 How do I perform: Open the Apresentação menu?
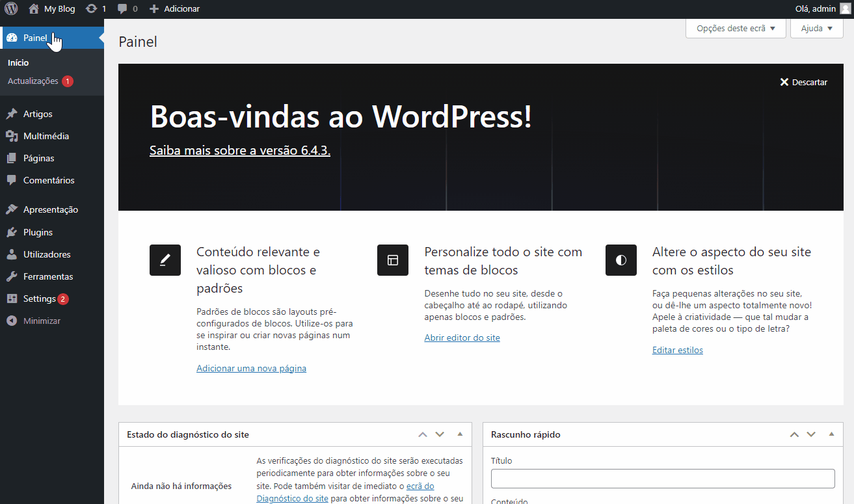tap(51, 209)
